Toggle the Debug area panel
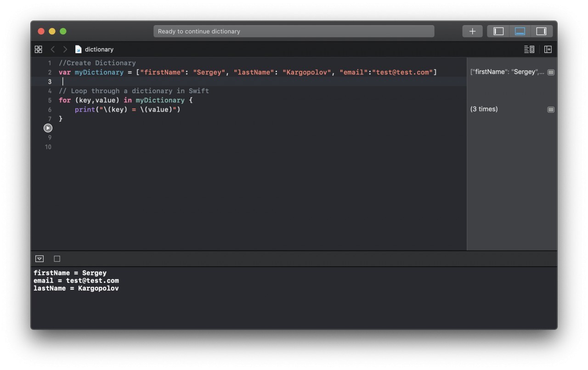This screenshot has width=588, height=370. coord(520,31)
